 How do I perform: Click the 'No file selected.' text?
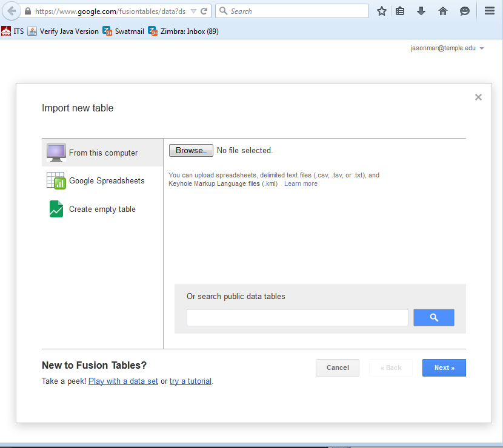[x=245, y=151]
